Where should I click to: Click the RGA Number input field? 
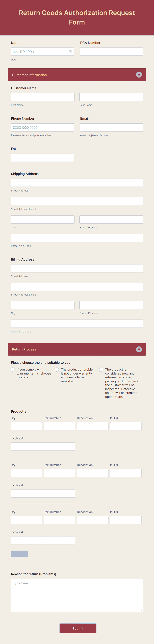tap(111, 51)
